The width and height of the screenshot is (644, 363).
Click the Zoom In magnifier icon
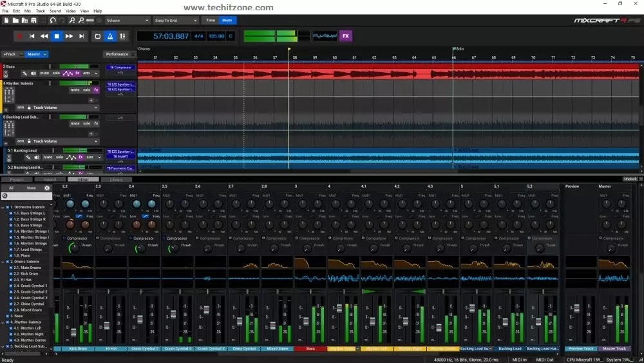(72, 20)
